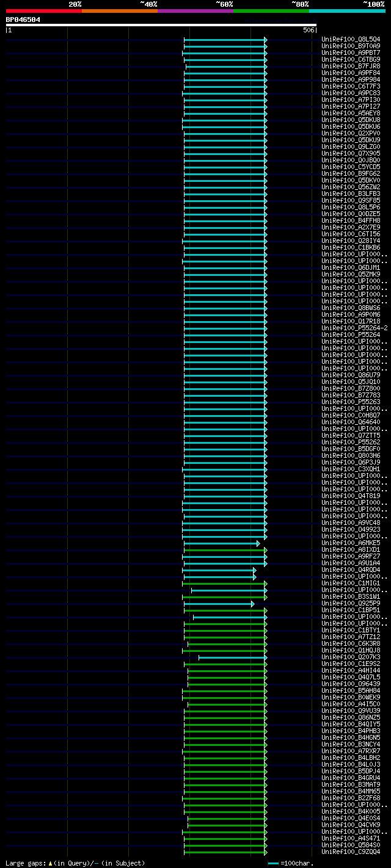Click the UniRef100_P55264-2 isoform label
The height and width of the screenshot is (868, 391).
click(354, 328)
